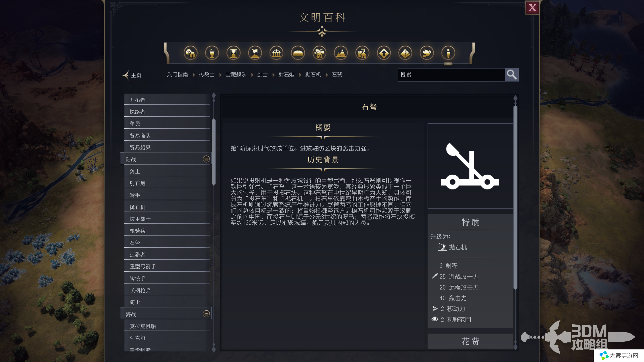Go back to 主页 home
The width and height of the screenshot is (644, 362).
tap(132, 75)
